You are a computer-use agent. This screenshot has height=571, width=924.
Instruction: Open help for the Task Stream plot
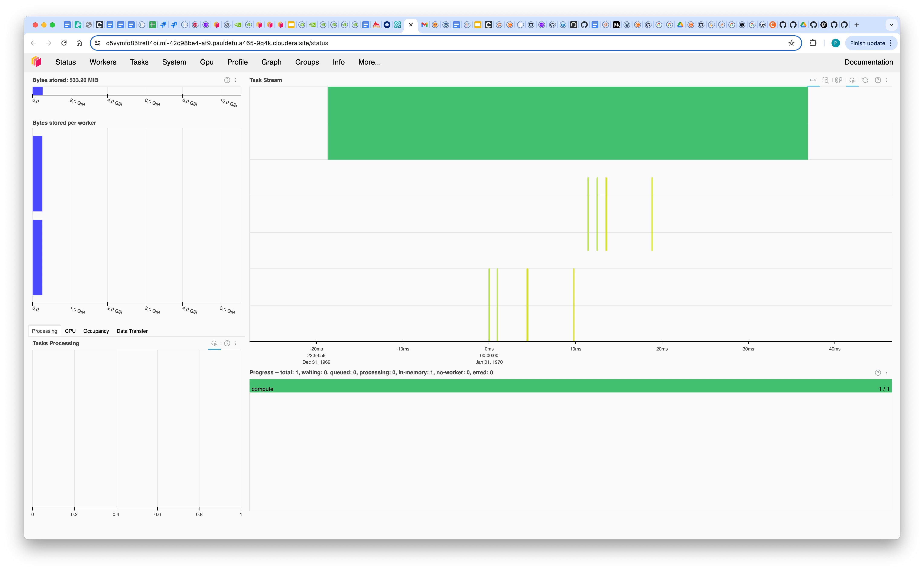point(878,80)
